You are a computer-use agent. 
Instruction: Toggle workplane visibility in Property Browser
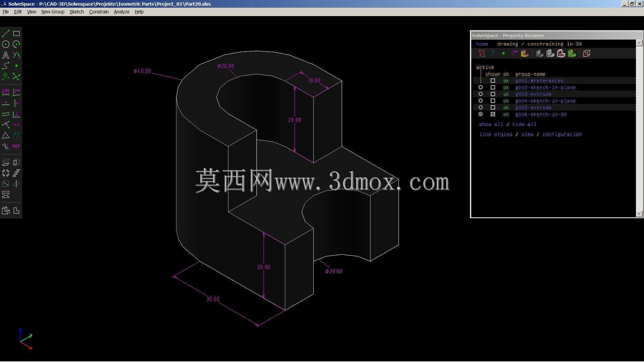[482, 54]
